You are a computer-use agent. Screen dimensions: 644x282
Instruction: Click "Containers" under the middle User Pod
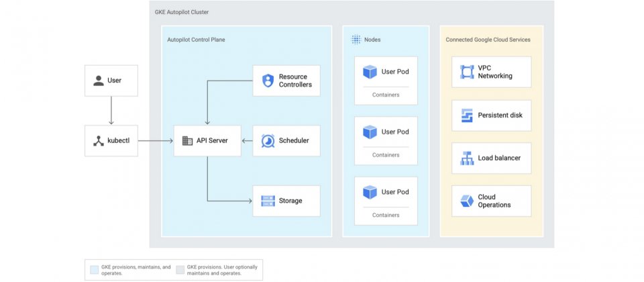(x=386, y=155)
